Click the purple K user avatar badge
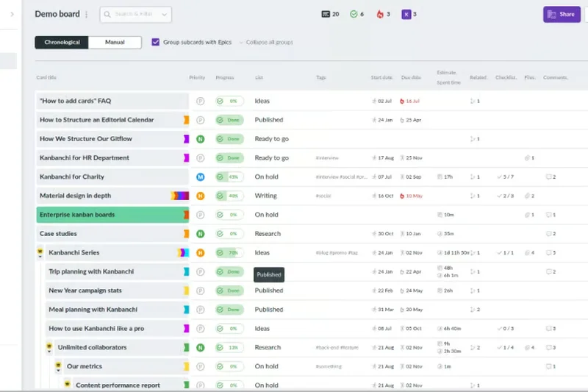The height and width of the screenshot is (392, 588). [406, 14]
